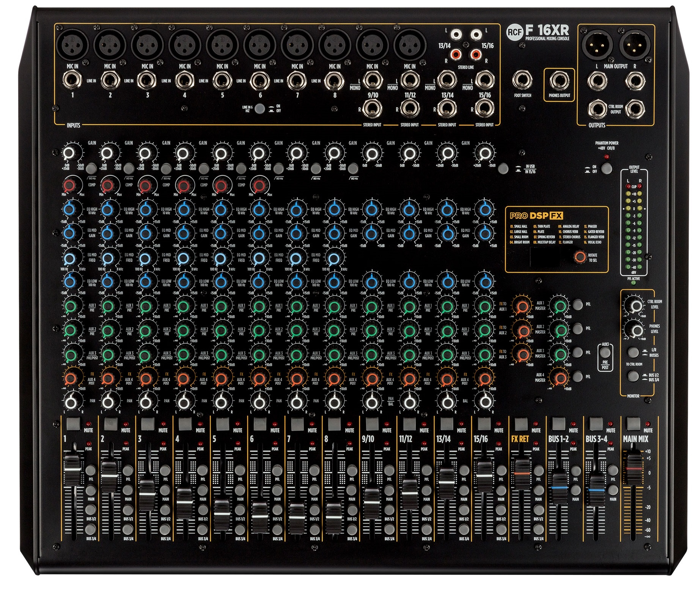Enable the channel 1 80 Hz low-cut button
Image resolution: width=700 pixels, height=592 pixels.
point(91,168)
